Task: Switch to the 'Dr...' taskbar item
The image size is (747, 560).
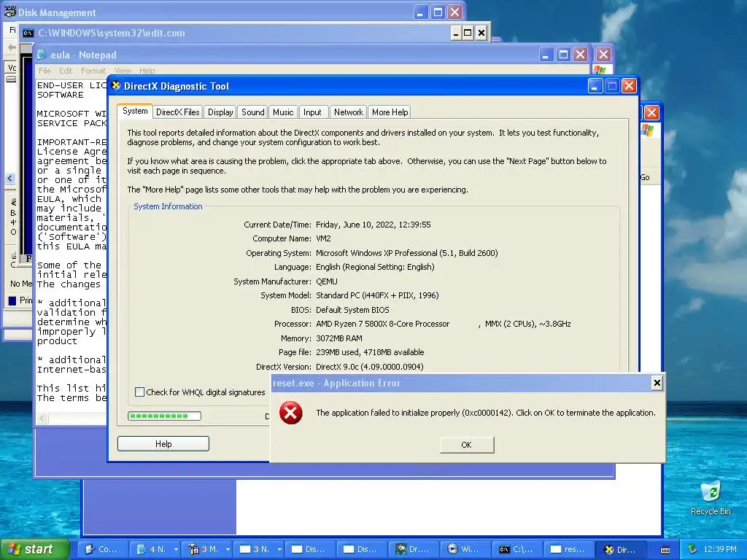Action: point(413,549)
